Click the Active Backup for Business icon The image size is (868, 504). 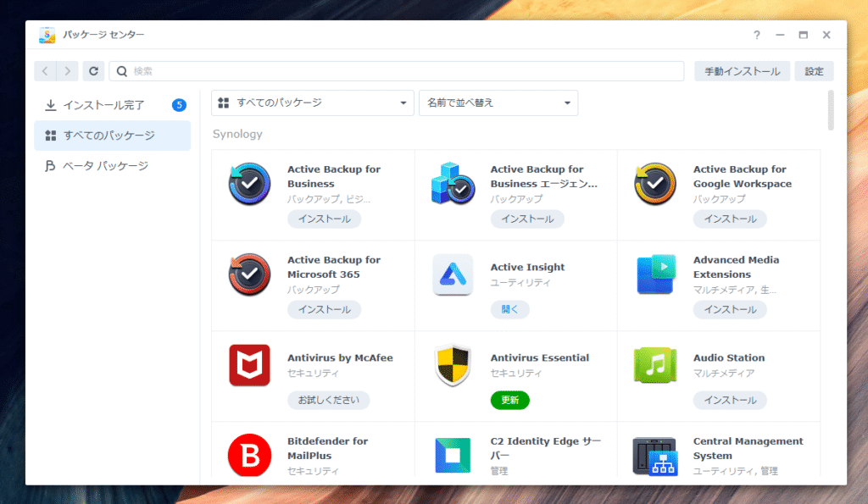(250, 184)
